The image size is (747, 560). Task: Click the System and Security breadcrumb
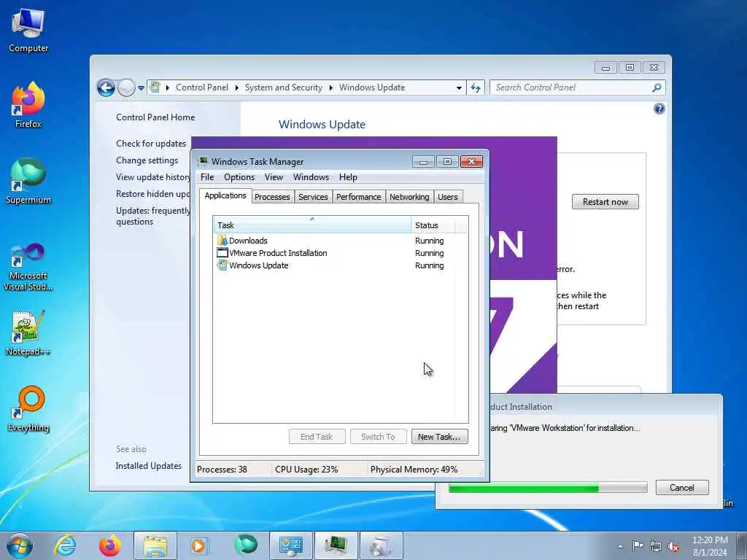click(284, 87)
